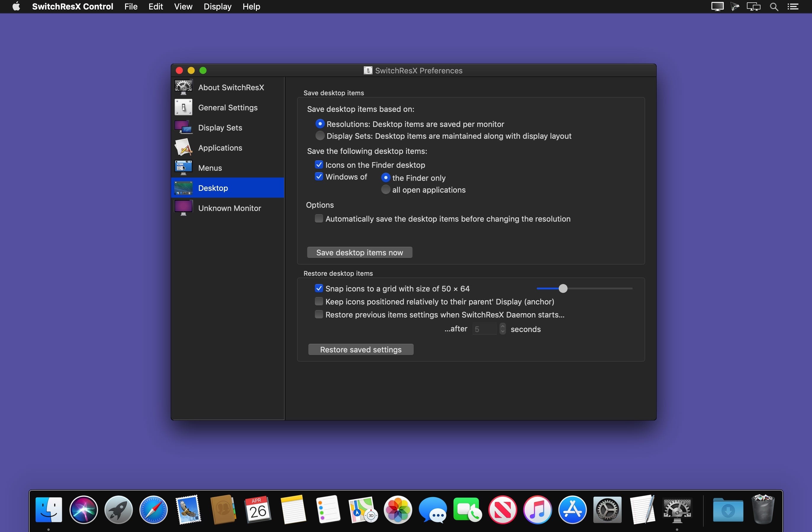Screen dimensions: 812x532
Task: Select Desktop pane in sidebar
Action: tap(228, 188)
